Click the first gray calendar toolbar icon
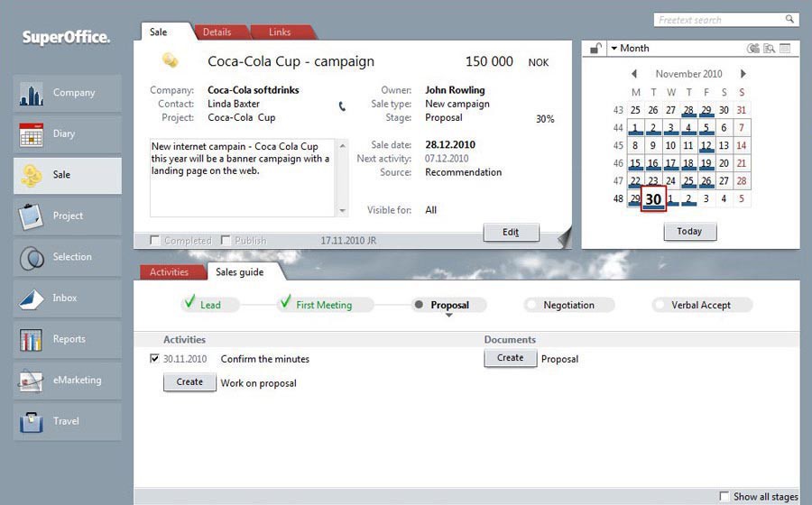Viewport: 812px width, 505px height. [x=753, y=48]
